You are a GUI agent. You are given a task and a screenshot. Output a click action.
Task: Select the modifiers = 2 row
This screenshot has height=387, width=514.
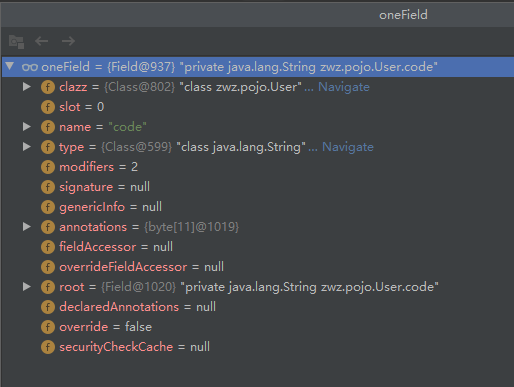point(258,167)
